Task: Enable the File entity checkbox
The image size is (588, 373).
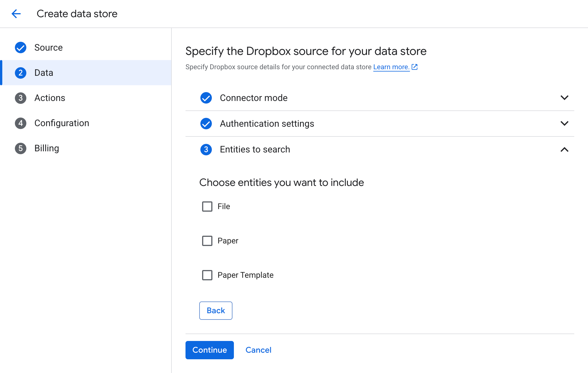Action: (x=207, y=206)
